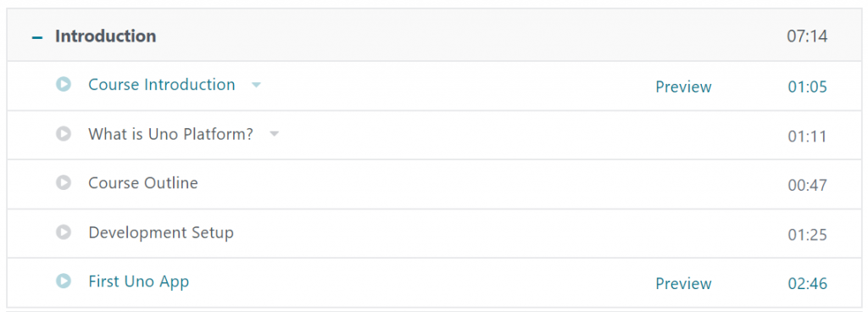Viewport: 868px width, 312px height.
Task: Select the Development Setup lesson title
Action: pyautogui.click(x=161, y=233)
